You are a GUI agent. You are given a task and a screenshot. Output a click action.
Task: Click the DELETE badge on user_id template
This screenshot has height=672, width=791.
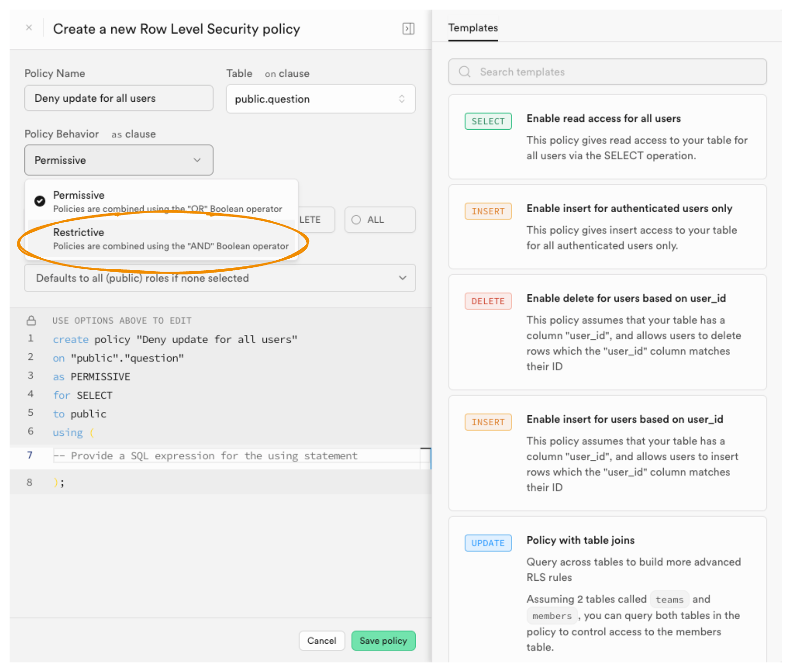coord(488,301)
